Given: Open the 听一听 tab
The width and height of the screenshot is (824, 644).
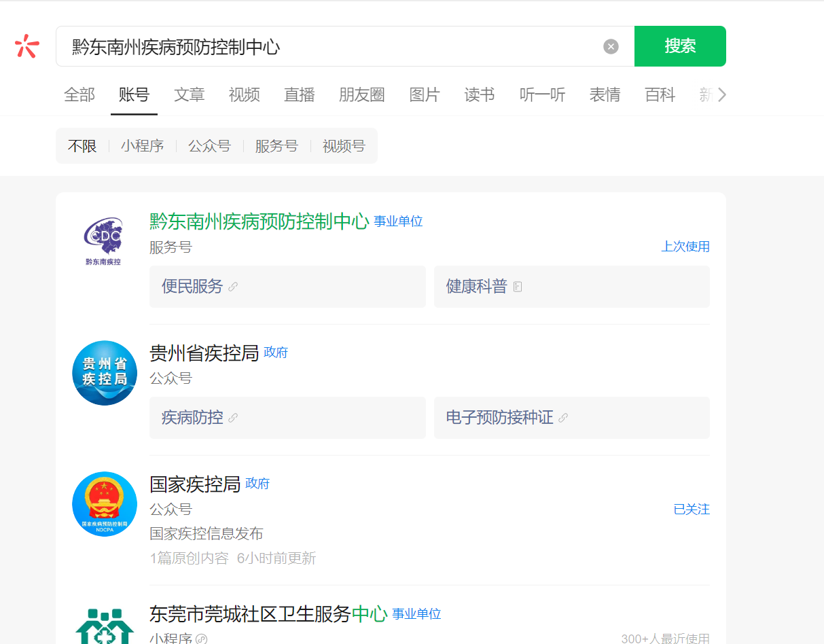Looking at the screenshot, I should pyautogui.click(x=542, y=95).
